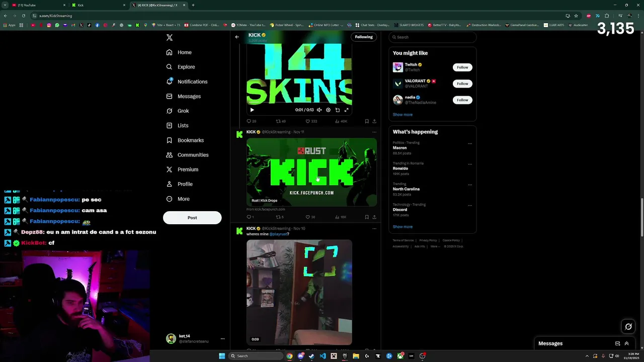Viewport: 644px width, 362px height.
Task: Click the @playrust mention link
Action: point(278,234)
